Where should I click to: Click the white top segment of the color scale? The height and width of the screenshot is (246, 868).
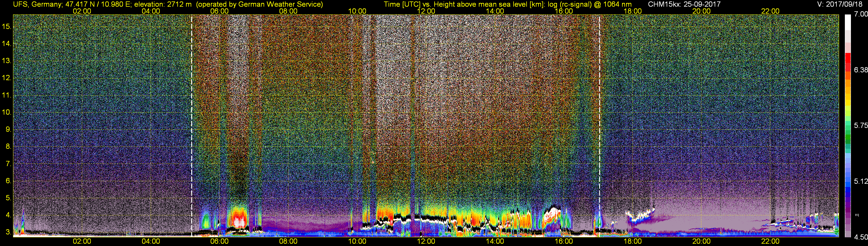pos(848,23)
